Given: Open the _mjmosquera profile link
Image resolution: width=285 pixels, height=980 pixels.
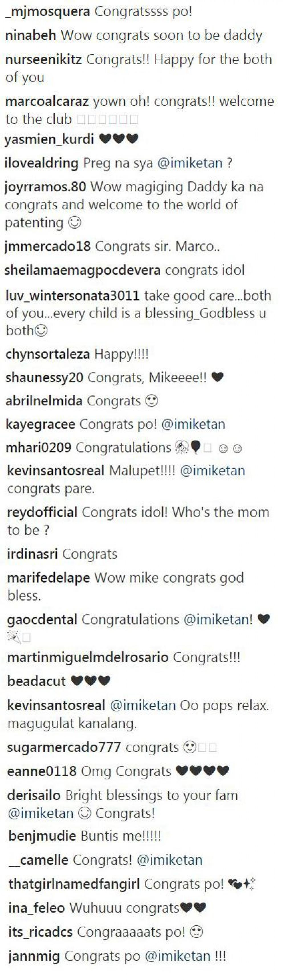Looking at the screenshot, I should point(48,12).
